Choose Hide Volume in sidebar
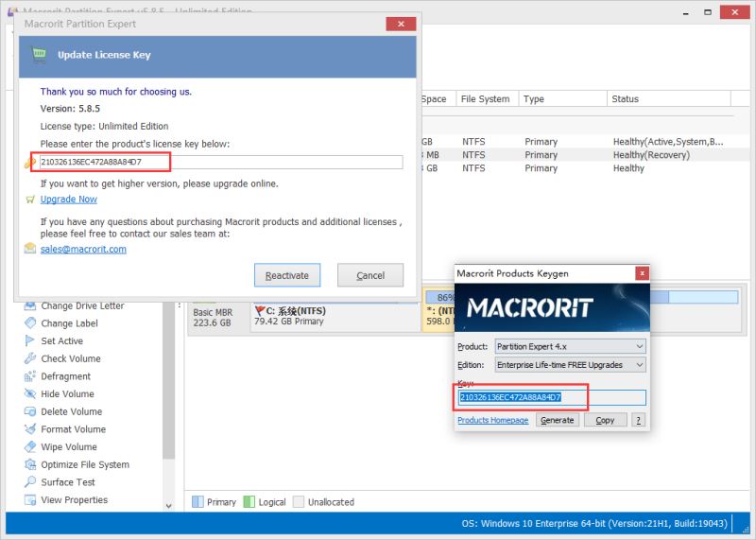The image size is (756, 540). pos(67,393)
